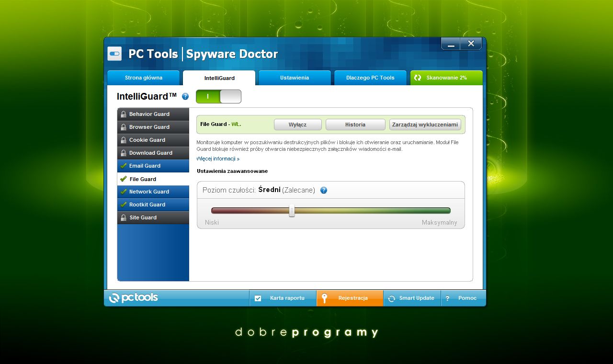Open the Historia button
The image size is (613, 364).
click(x=355, y=125)
